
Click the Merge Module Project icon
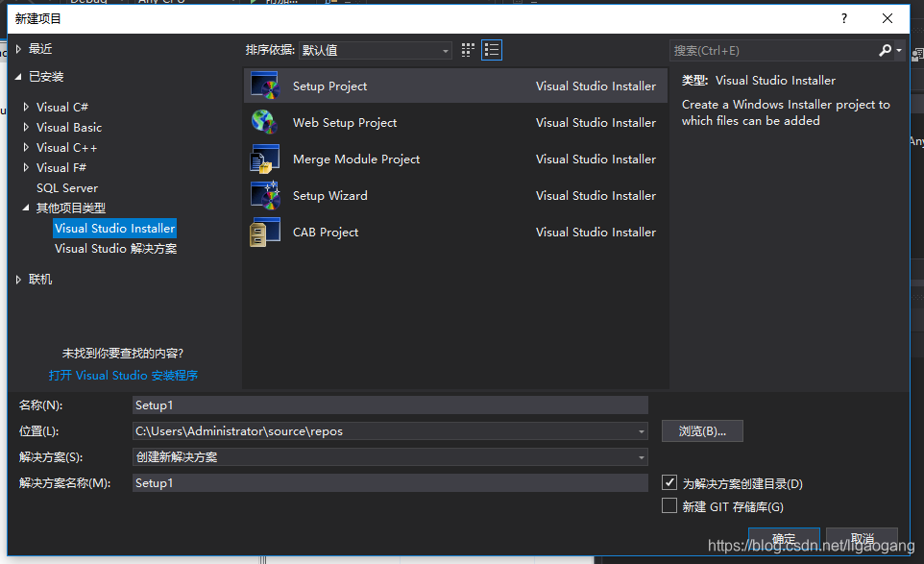coord(264,159)
